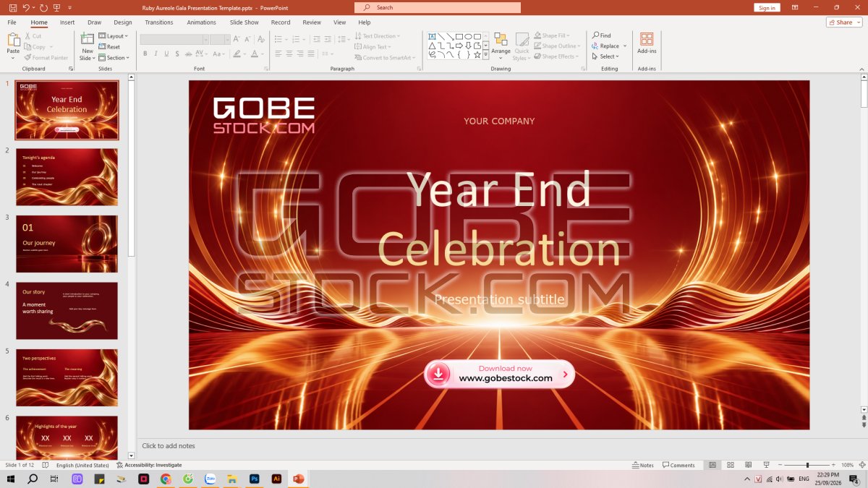Viewport: 868px width, 488px height.
Task: Expand the shapes gallery More arrow
Action: click(486, 54)
